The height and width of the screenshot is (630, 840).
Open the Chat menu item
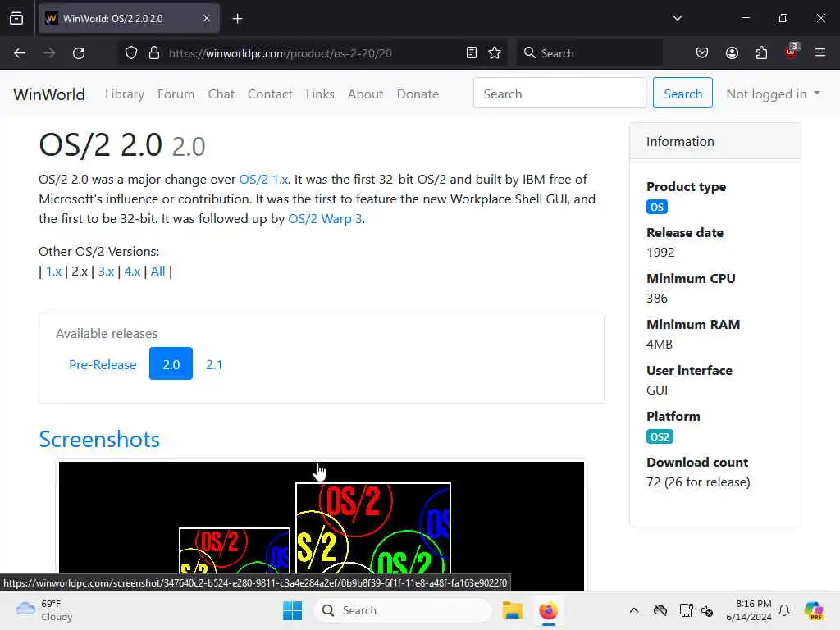[x=221, y=94]
